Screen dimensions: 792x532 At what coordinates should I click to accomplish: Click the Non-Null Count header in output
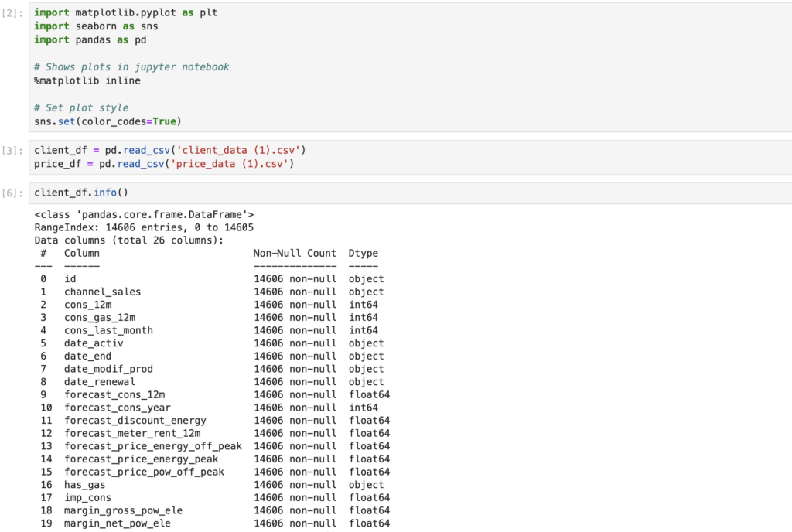coord(295,253)
